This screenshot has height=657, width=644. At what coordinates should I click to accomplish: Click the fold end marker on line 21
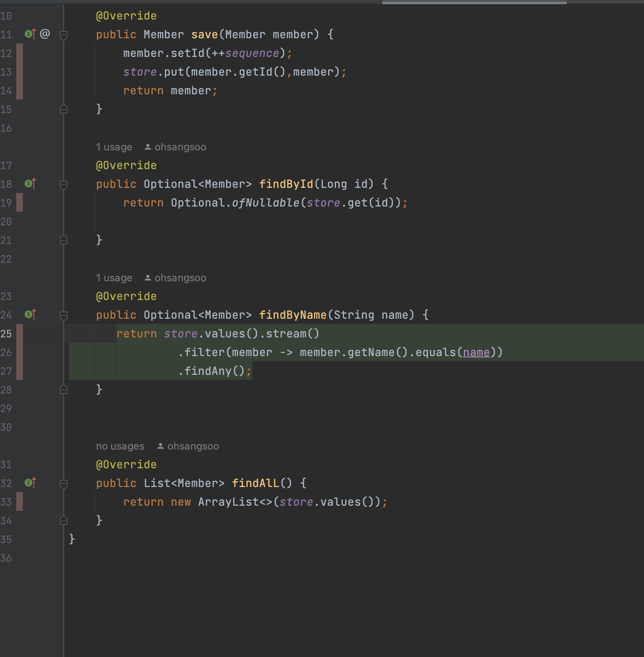64,240
